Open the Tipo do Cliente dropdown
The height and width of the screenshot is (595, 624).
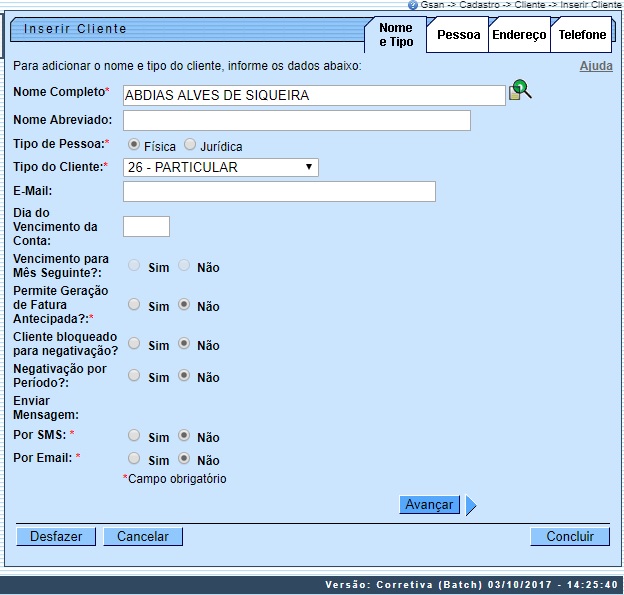coord(220,167)
